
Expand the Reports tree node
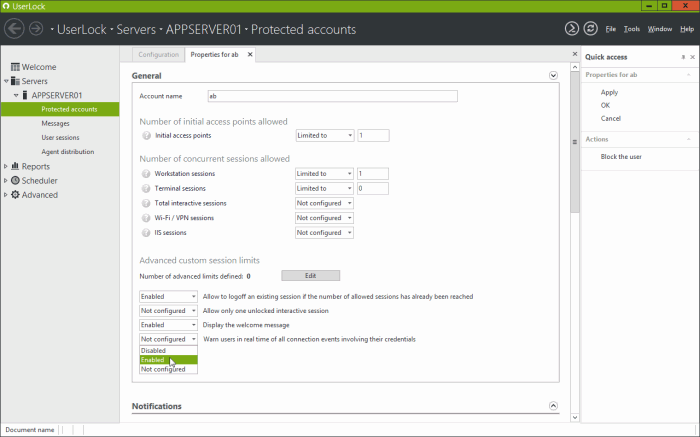[7, 167]
